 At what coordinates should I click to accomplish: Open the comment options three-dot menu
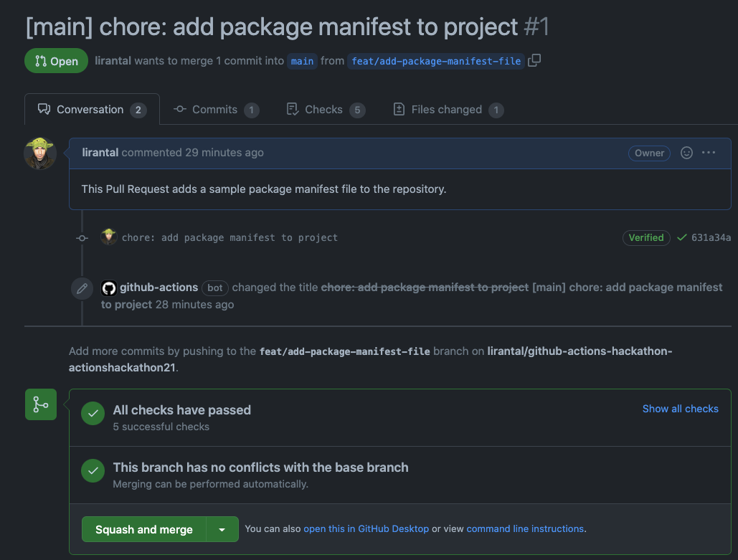pyautogui.click(x=709, y=153)
